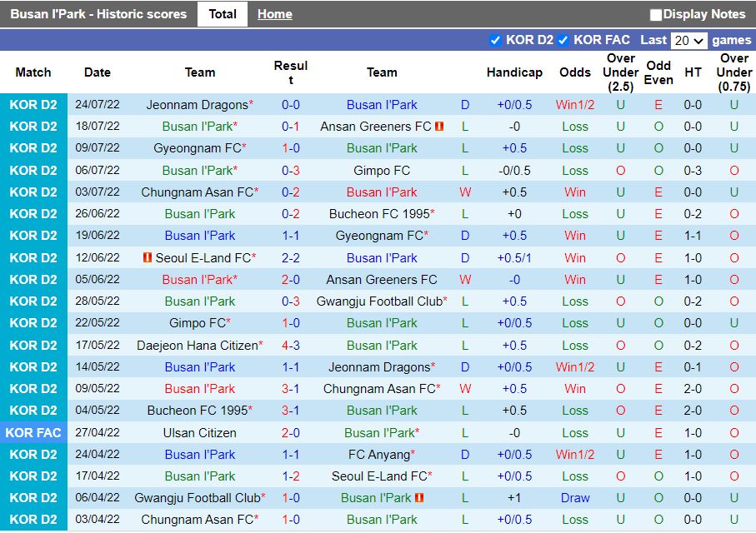Select the Odds column header
The width and height of the screenshot is (756, 533).
[x=575, y=72]
